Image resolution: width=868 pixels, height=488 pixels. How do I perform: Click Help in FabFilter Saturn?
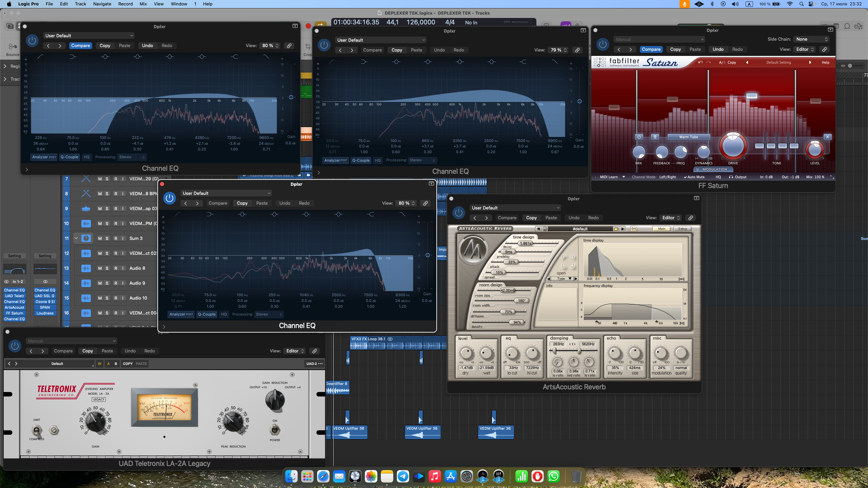[x=825, y=62]
